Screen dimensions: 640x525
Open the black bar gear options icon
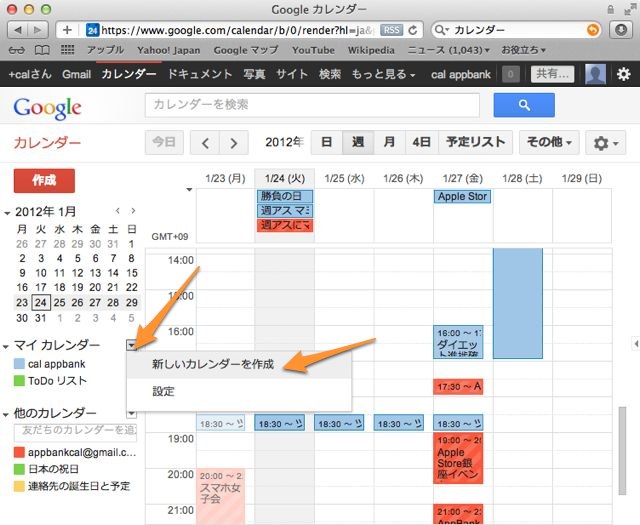(623, 74)
